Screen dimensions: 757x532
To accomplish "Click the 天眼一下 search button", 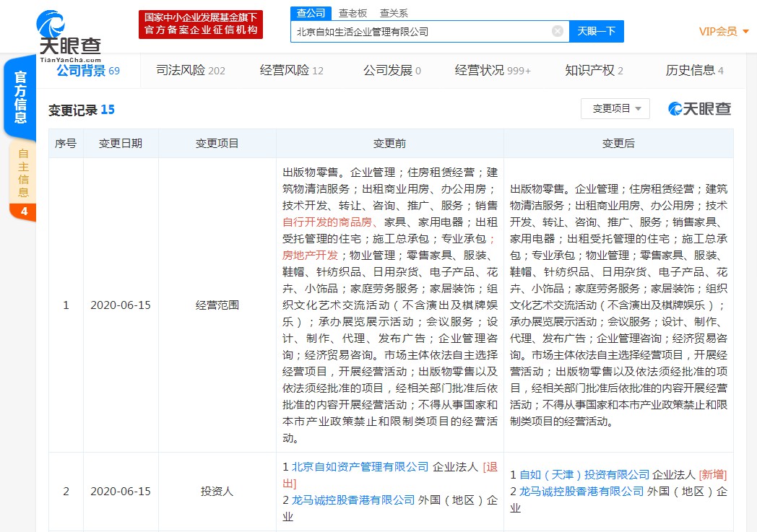I will pos(596,31).
